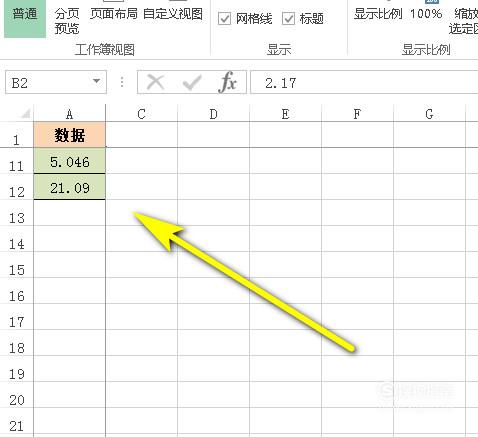The height and width of the screenshot is (437, 478).
Task: Toggle the 网格线 gridlines checkbox
Action: click(x=224, y=19)
